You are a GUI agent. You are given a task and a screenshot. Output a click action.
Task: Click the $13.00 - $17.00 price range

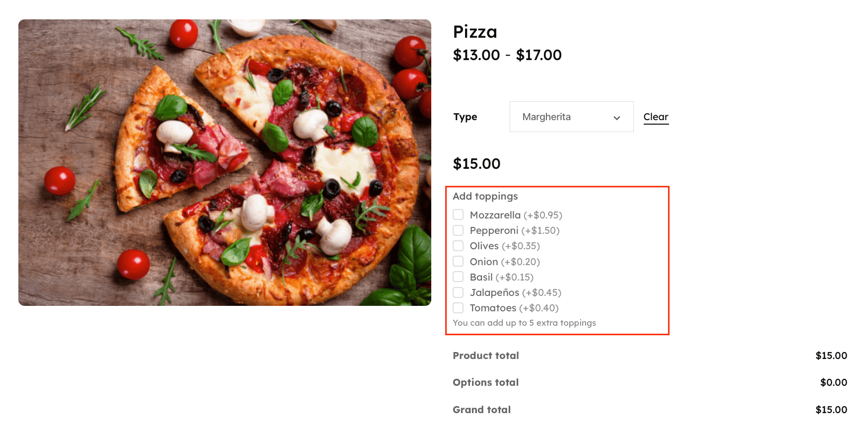507,55
